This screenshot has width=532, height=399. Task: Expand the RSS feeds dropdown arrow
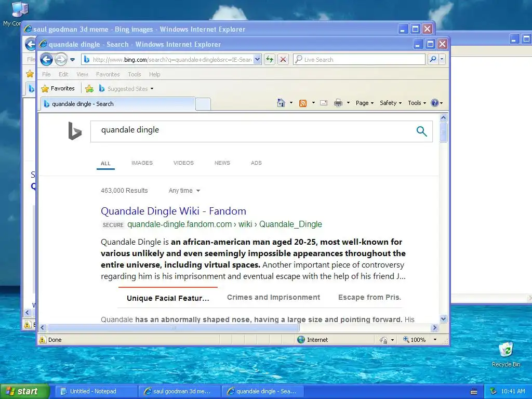313,103
